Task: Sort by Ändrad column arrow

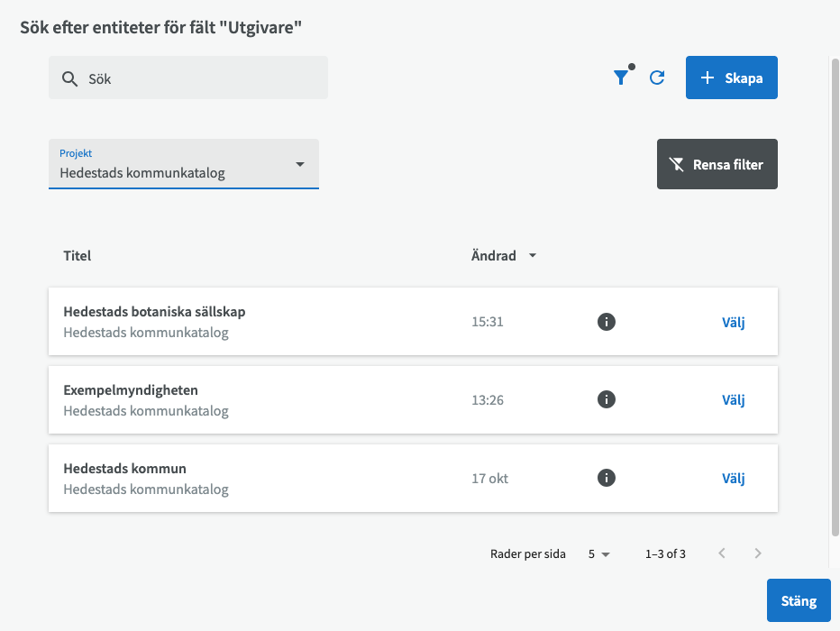Action: point(533,256)
